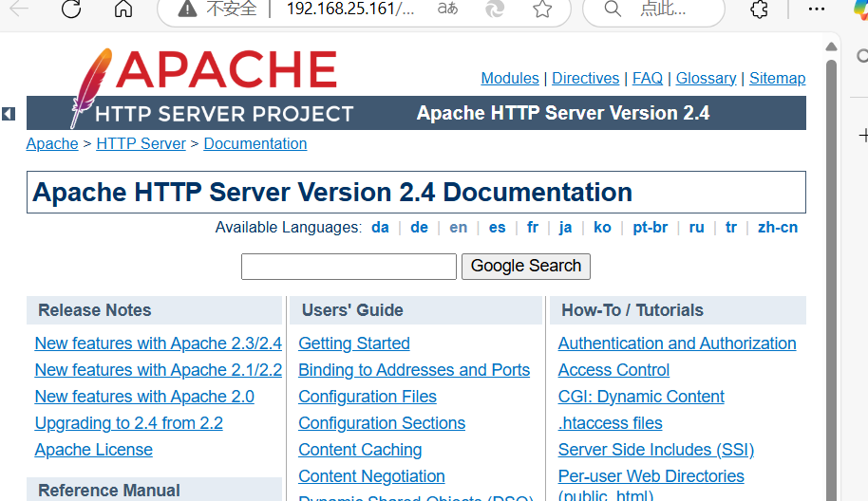Open the Access Control how-to

coord(613,370)
